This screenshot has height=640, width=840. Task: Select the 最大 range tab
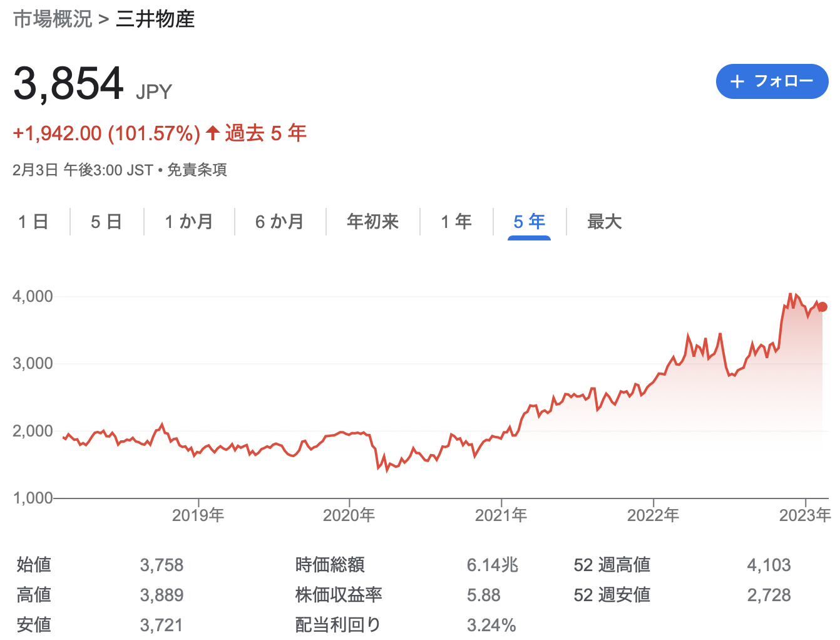coord(604,222)
